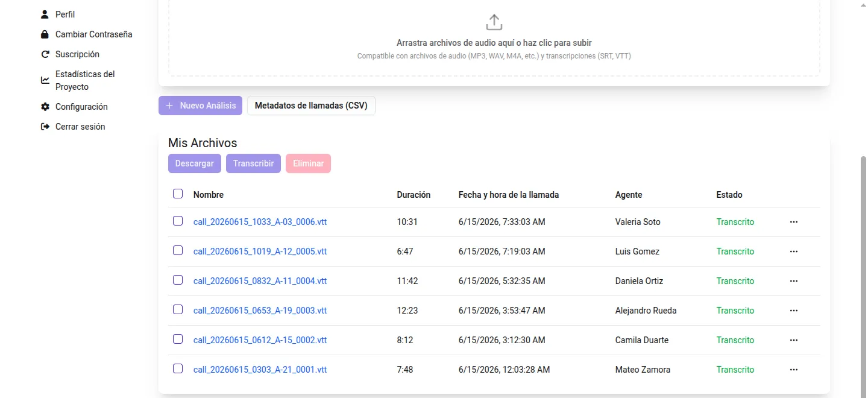The width and height of the screenshot is (868, 398).
Task: Click agent name Daniela Ortiz
Action: coord(640,281)
